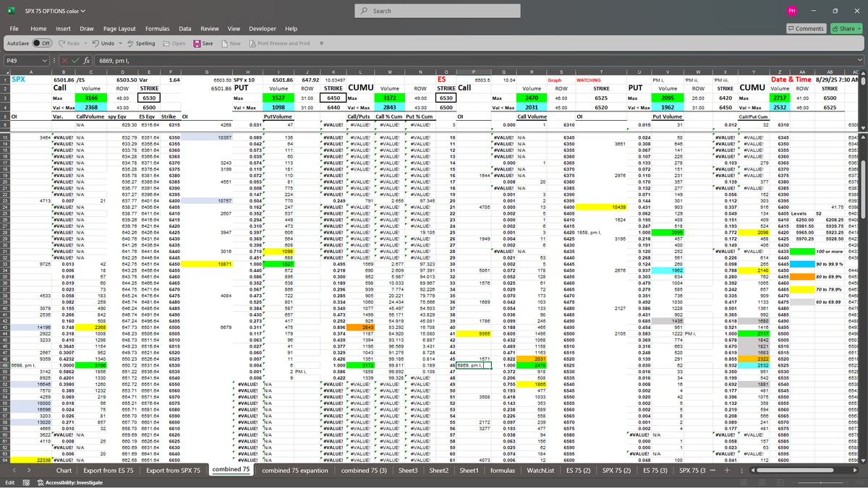This screenshot has width=868, height=488.
Task: Select green Max call volume 3166 cell
Action: pos(90,97)
